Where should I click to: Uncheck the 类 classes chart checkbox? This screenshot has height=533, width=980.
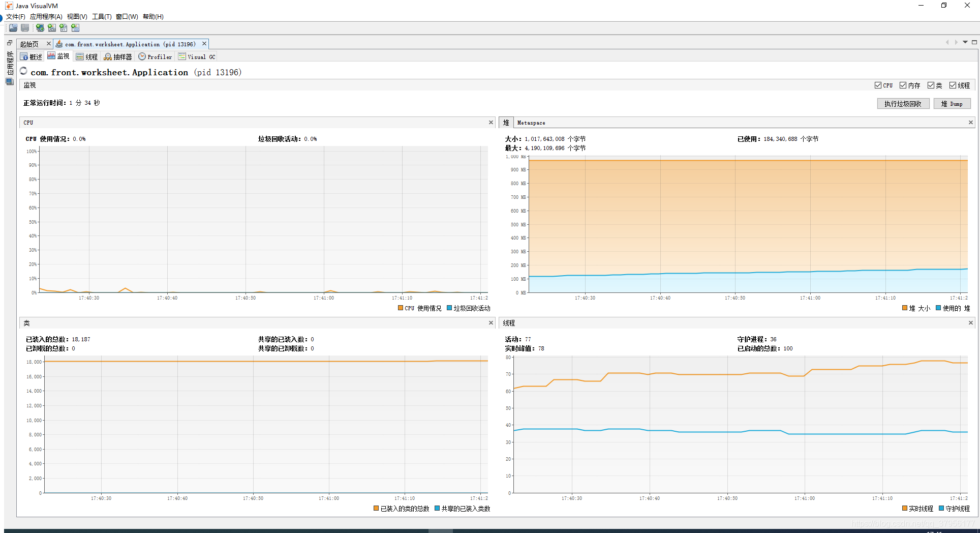tap(931, 85)
